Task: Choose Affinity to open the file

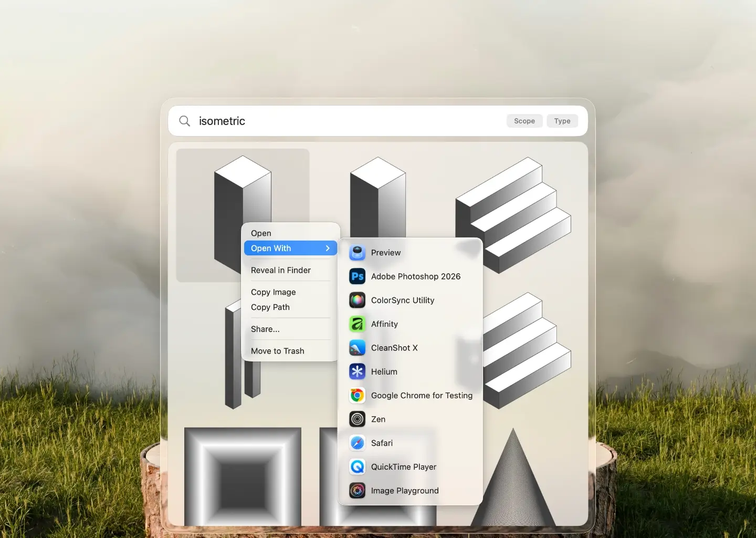Action: [x=384, y=324]
